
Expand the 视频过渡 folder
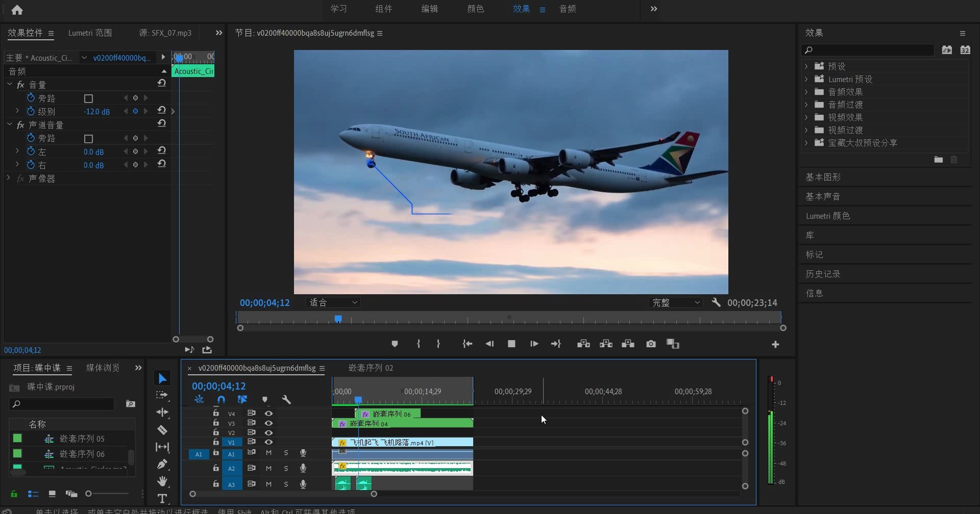tap(806, 130)
